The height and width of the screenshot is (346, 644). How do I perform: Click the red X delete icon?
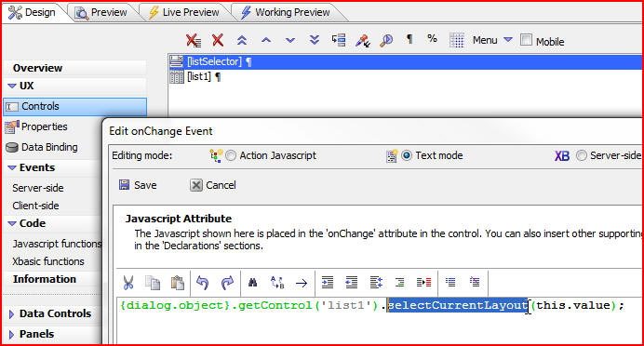(x=218, y=40)
